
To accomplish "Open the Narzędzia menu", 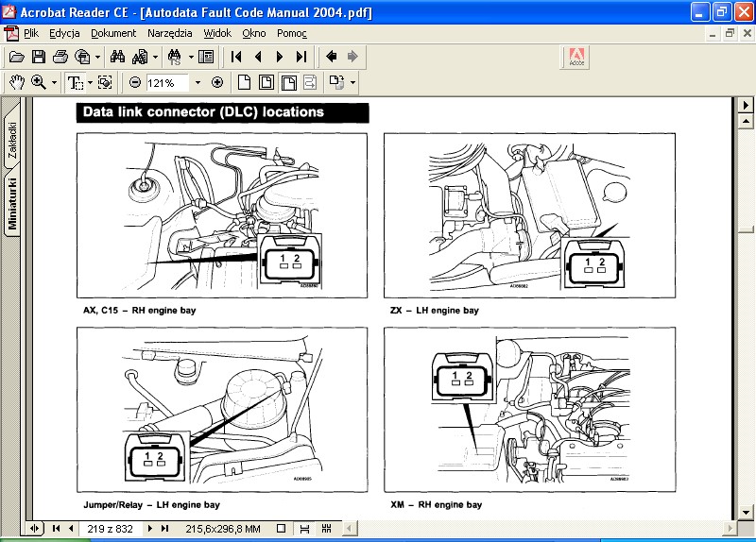I will (x=170, y=33).
